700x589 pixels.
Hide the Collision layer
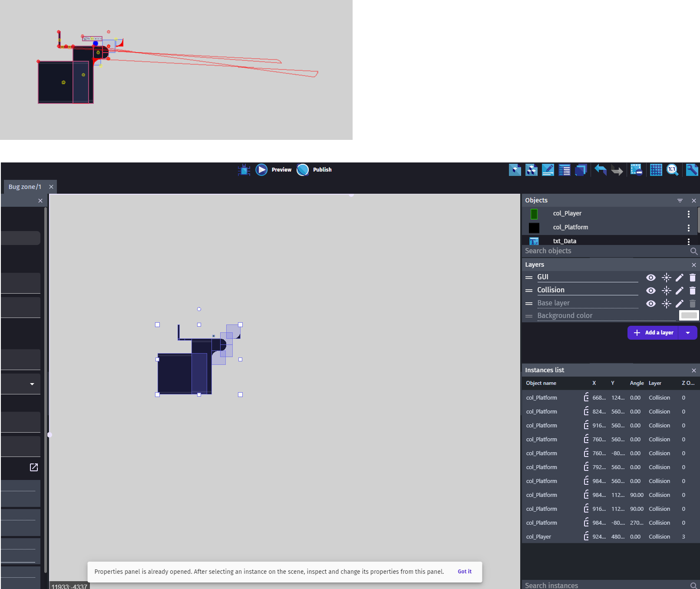pos(650,291)
